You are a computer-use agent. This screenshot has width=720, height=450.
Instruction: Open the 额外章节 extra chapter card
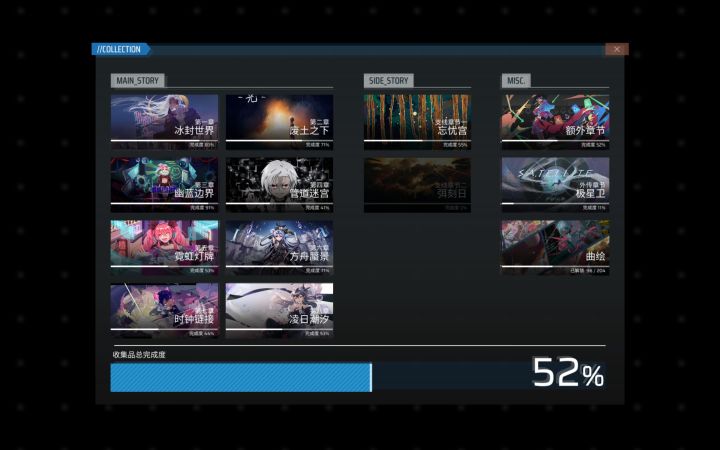point(556,122)
